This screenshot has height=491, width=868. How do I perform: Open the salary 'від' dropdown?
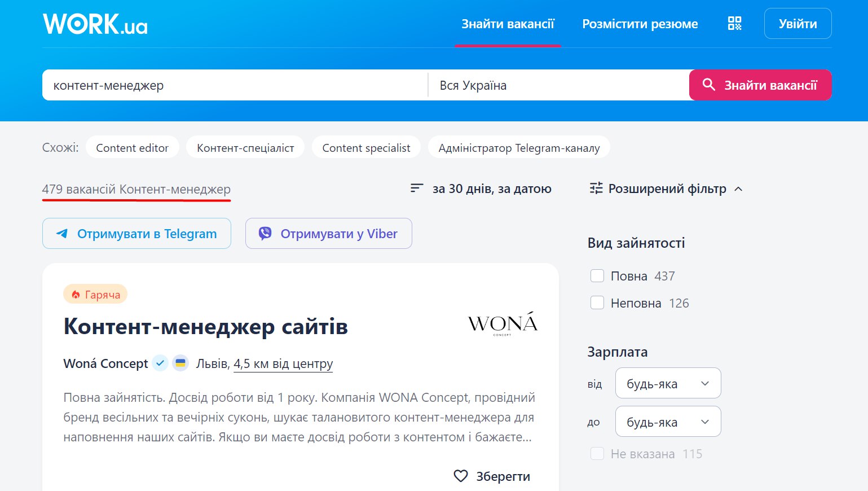(x=668, y=383)
